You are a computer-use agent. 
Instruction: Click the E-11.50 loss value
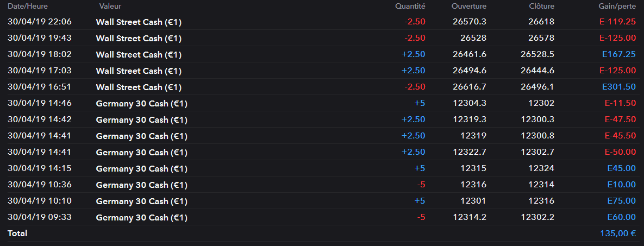point(620,103)
